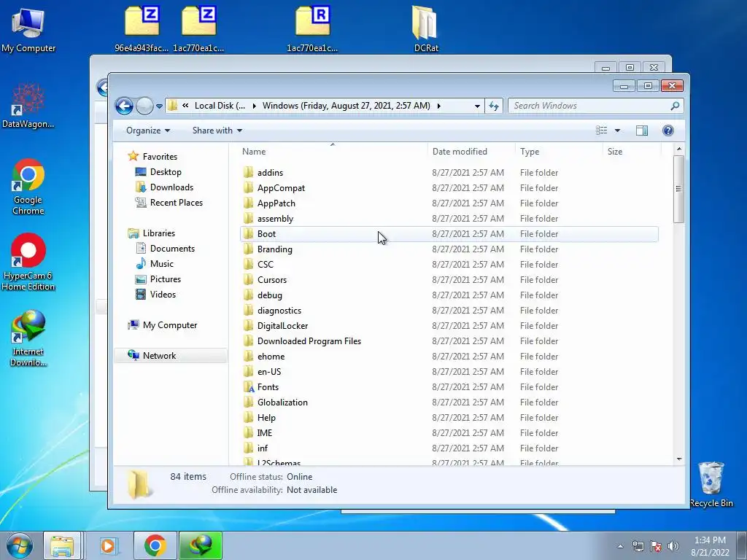Open My Computer desktop icon
The height and width of the screenshot is (560, 747).
[x=28, y=29]
